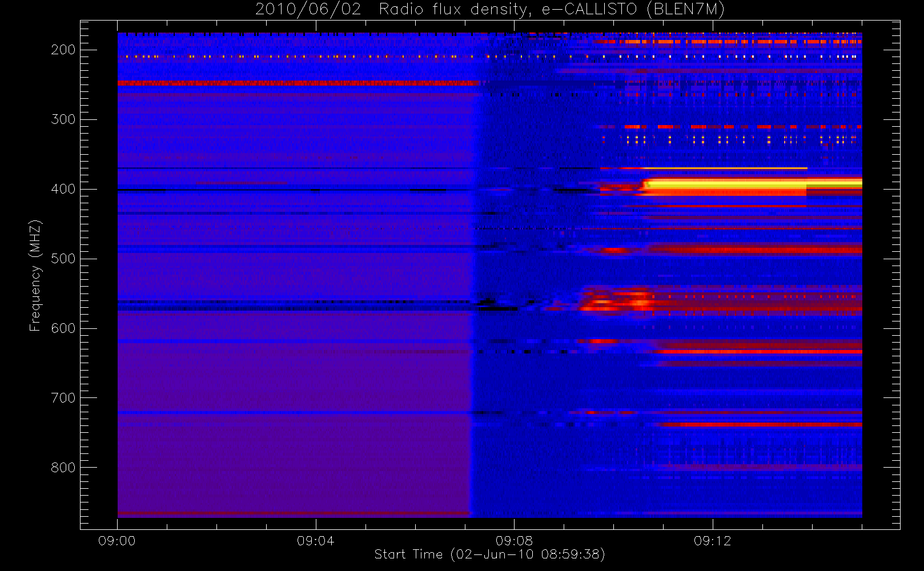This screenshot has height=571, width=924.
Task: Click the 500 frequency tick label
Action: click(63, 259)
